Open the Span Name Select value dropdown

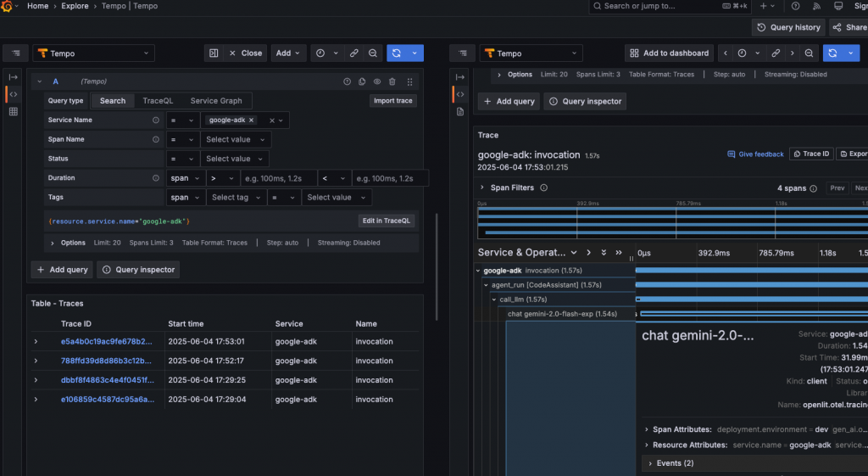coord(235,139)
